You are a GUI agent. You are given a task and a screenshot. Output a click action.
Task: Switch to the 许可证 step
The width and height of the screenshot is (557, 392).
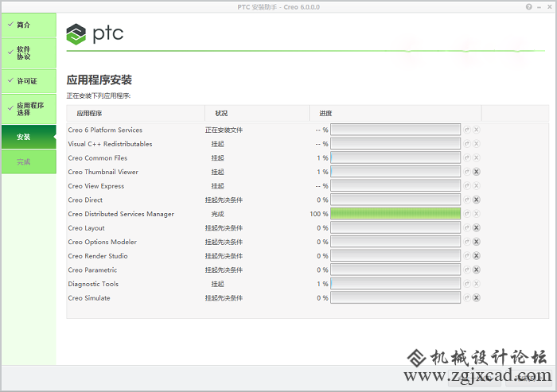point(29,81)
